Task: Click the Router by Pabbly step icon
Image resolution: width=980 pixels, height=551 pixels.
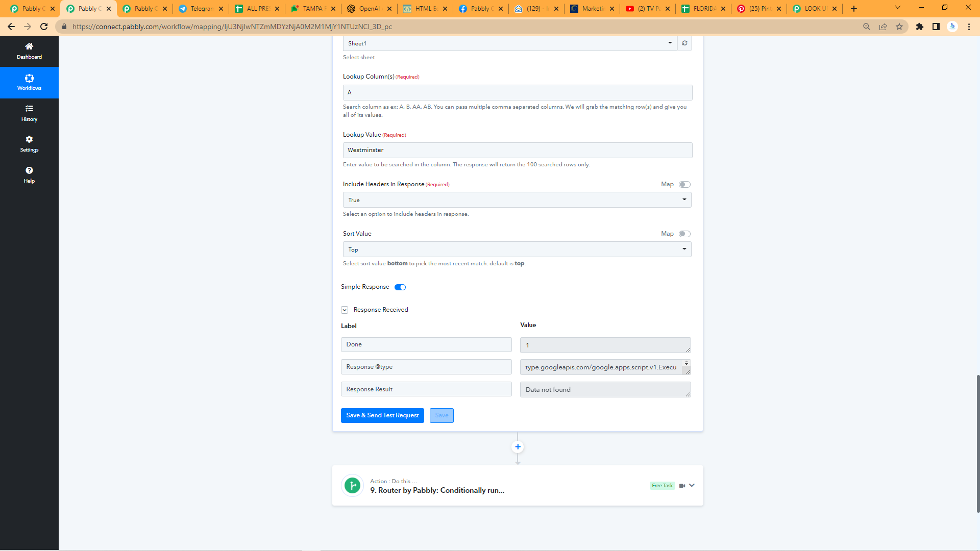Action: click(x=352, y=486)
